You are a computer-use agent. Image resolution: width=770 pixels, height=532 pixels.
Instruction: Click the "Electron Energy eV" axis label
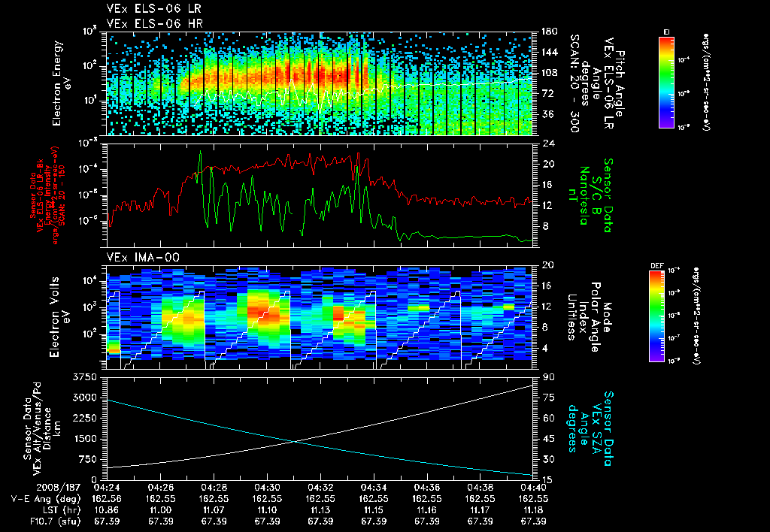pos(62,83)
